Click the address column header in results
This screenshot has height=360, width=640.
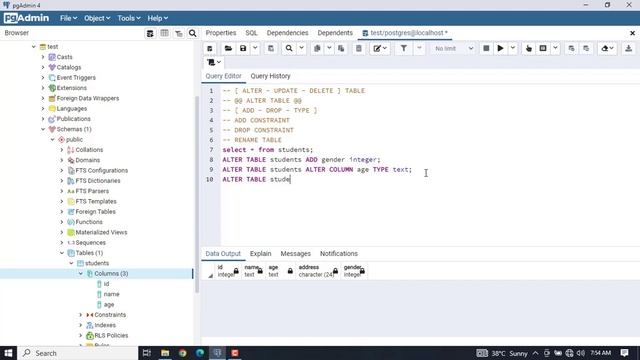(x=318, y=271)
